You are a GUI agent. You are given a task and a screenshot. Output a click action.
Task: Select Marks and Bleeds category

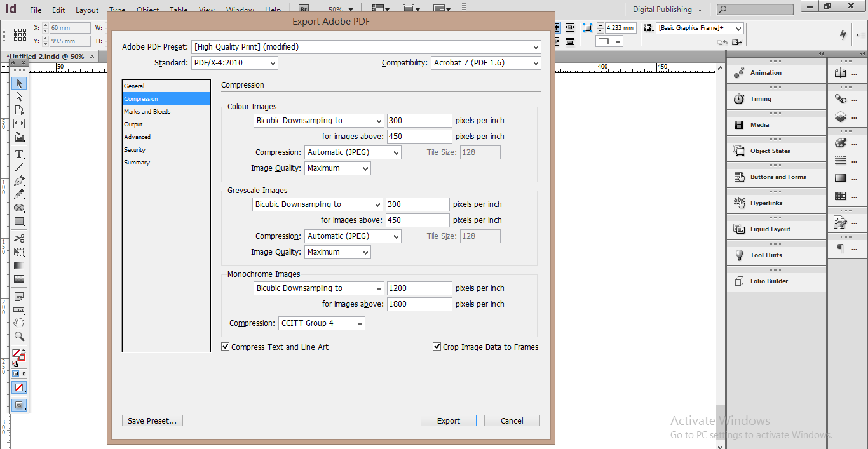pyautogui.click(x=166, y=112)
